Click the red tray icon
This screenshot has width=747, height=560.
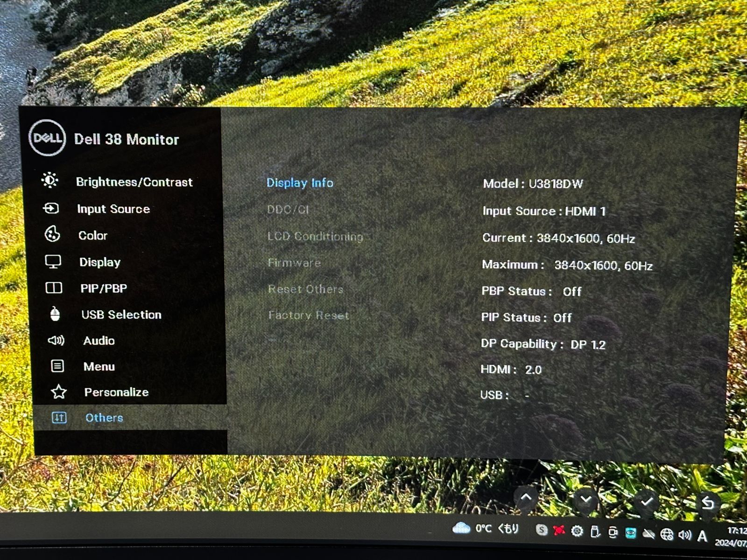pyautogui.click(x=559, y=531)
